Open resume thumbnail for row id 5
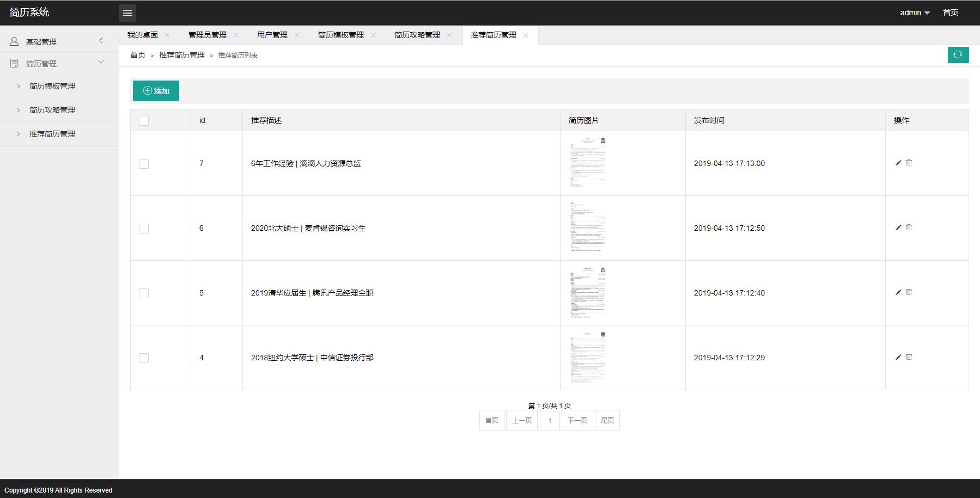This screenshot has width=980, height=498. pyautogui.click(x=588, y=293)
